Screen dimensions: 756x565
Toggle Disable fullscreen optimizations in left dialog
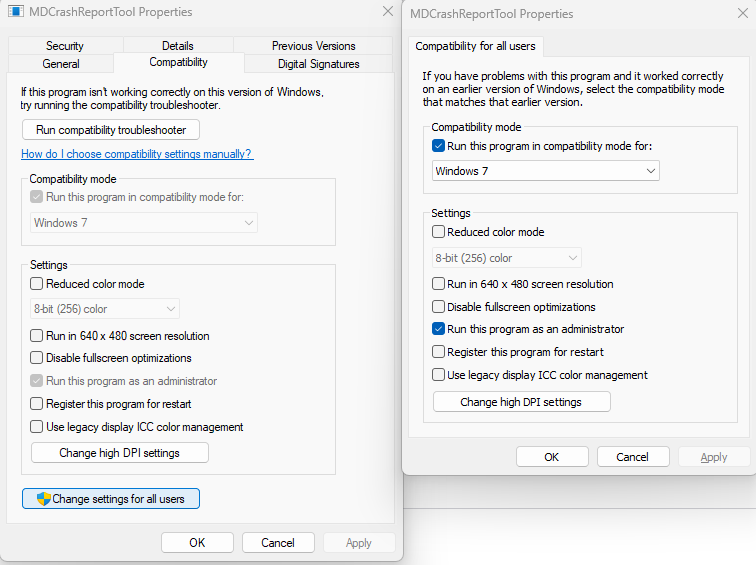tap(38, 358)
